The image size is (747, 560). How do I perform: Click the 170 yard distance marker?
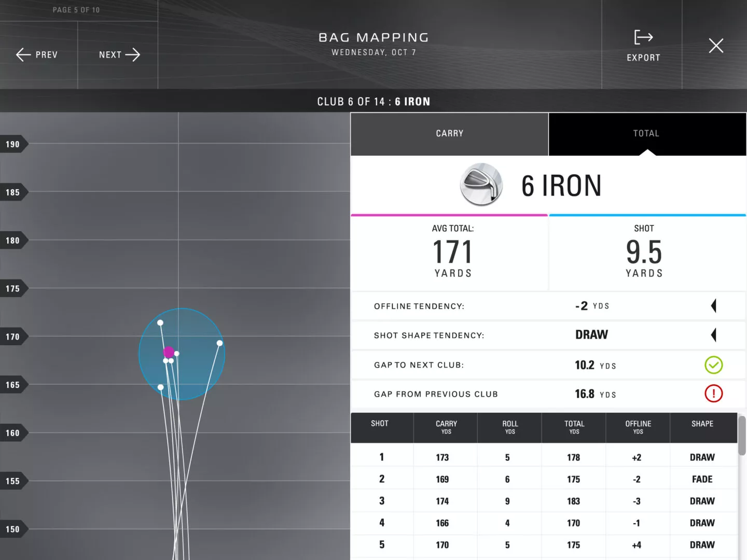[x=13, y=337]
